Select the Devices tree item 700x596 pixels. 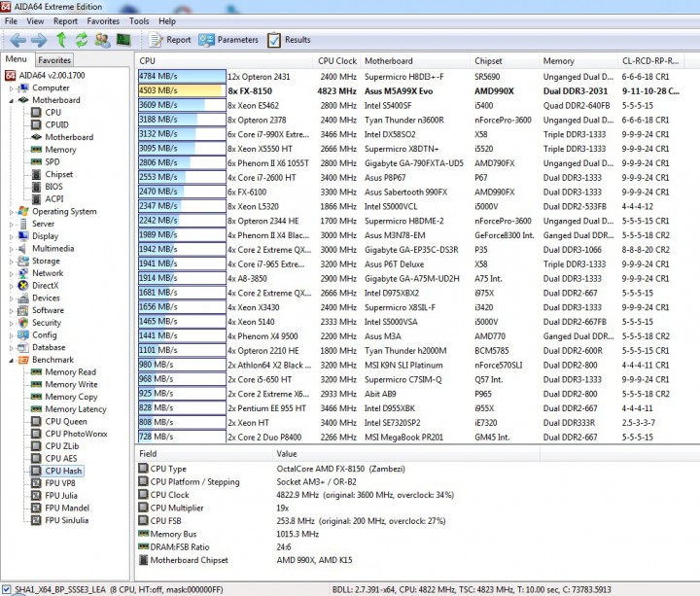pos(38,298)
